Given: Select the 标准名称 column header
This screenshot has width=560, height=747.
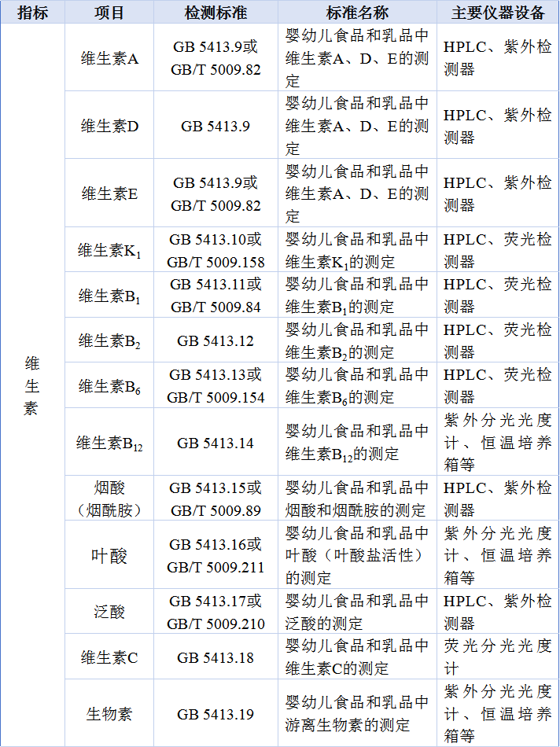Looking at the screenshot, I should 357,13.
